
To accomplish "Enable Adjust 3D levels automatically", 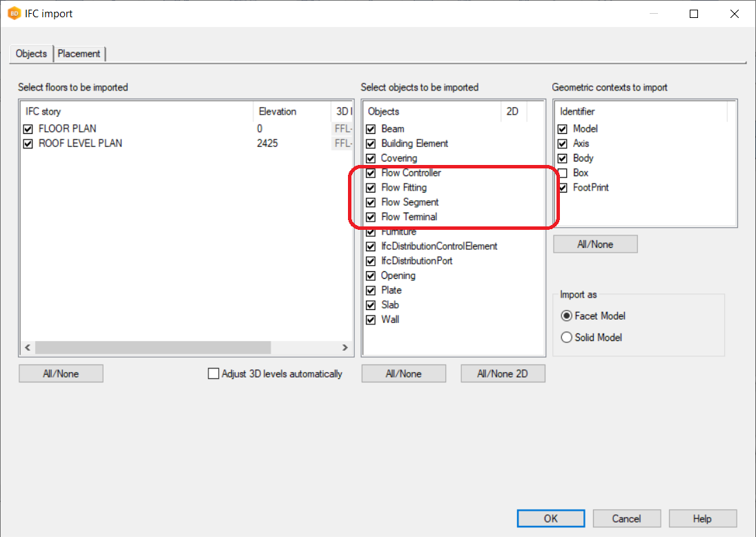I will coord(213,373).
